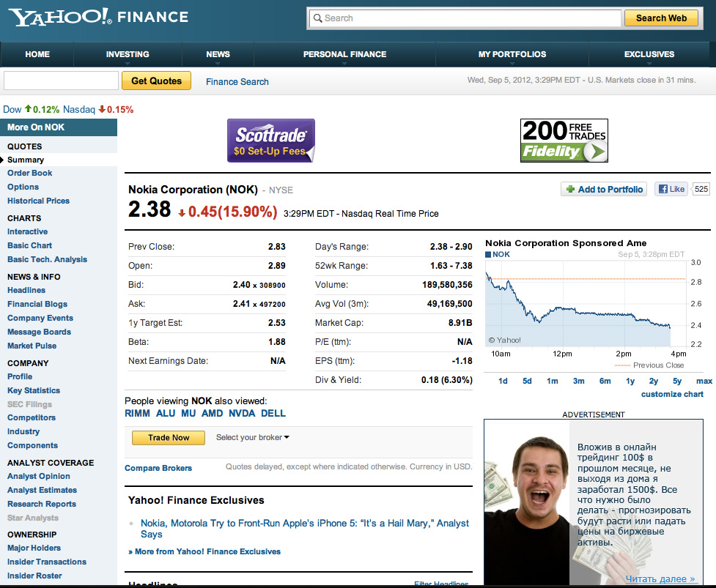The height and width of the screenshot is (588, 716).
Task: Click the customize chart link
Action: pyautogui.click(x=672, y=394)
